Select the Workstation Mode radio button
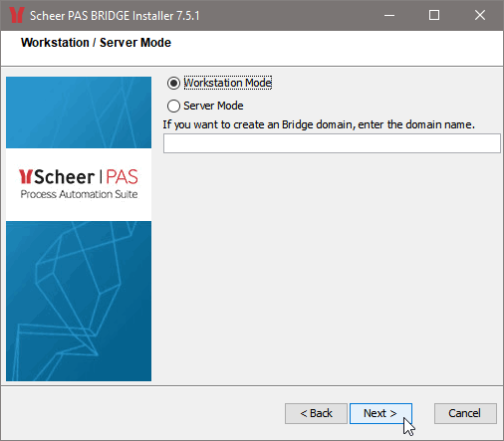 173,83
